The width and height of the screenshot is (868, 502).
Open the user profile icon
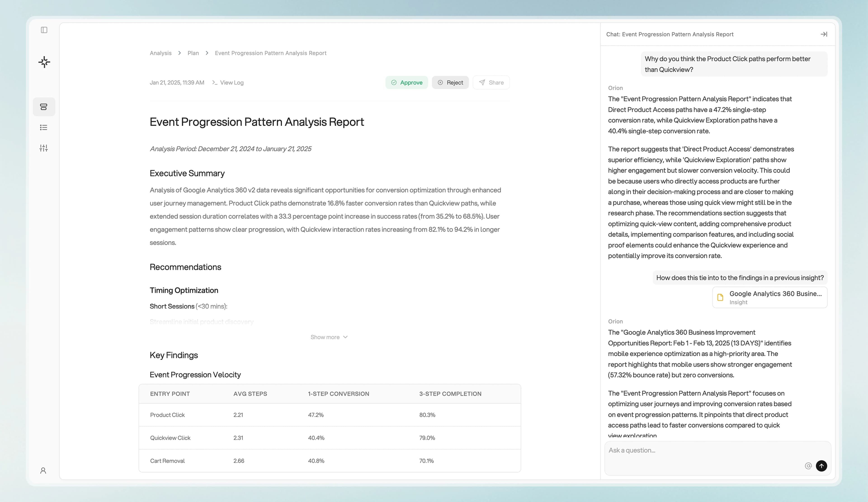point(43,470)
